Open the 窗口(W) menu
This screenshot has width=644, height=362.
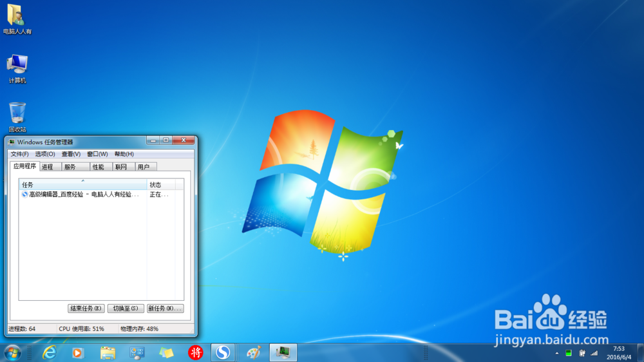pyautogui.click(x=97, y=154)
